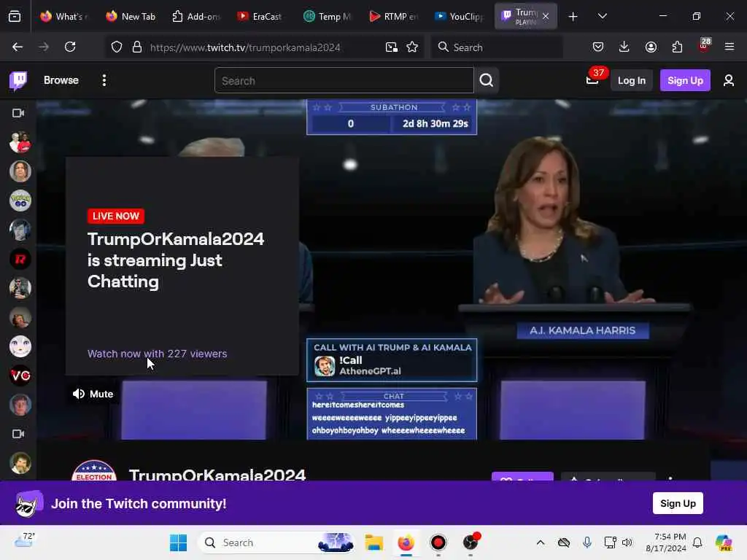Open the Firefox hamburger menu

point(729,47)
